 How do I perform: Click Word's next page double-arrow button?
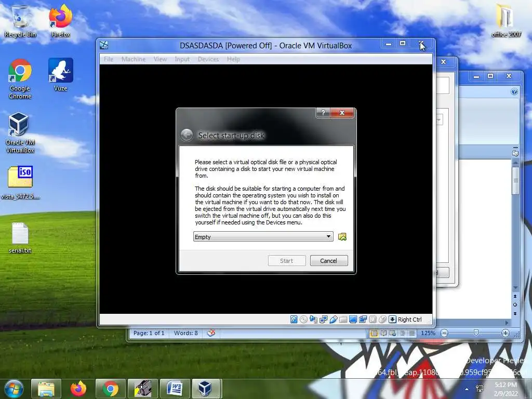(515, 313)
